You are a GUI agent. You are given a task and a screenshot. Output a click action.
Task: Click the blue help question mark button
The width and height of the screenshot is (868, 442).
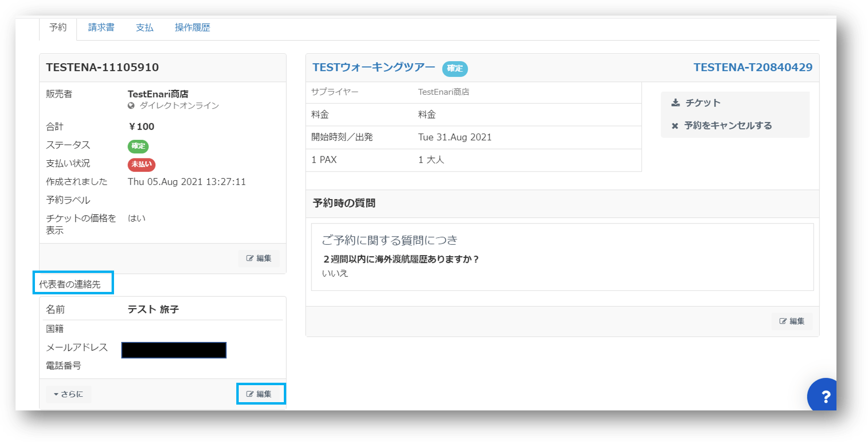point(824,396)
